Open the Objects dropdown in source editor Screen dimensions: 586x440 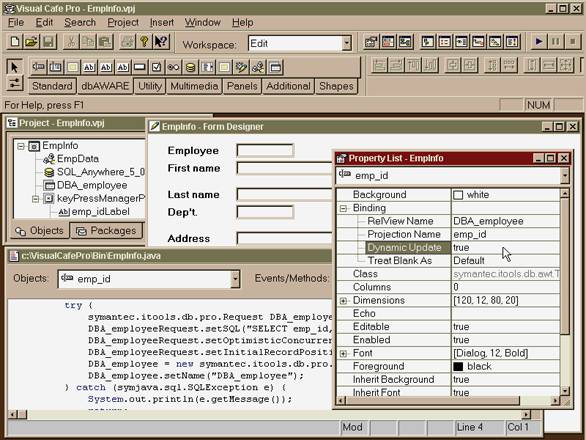[x=235, y=279]
